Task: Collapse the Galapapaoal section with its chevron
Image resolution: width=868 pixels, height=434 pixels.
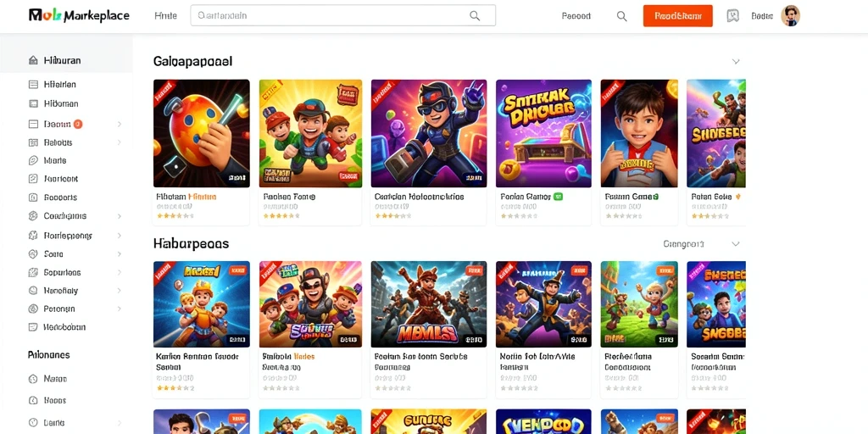Action: point(736,61)
